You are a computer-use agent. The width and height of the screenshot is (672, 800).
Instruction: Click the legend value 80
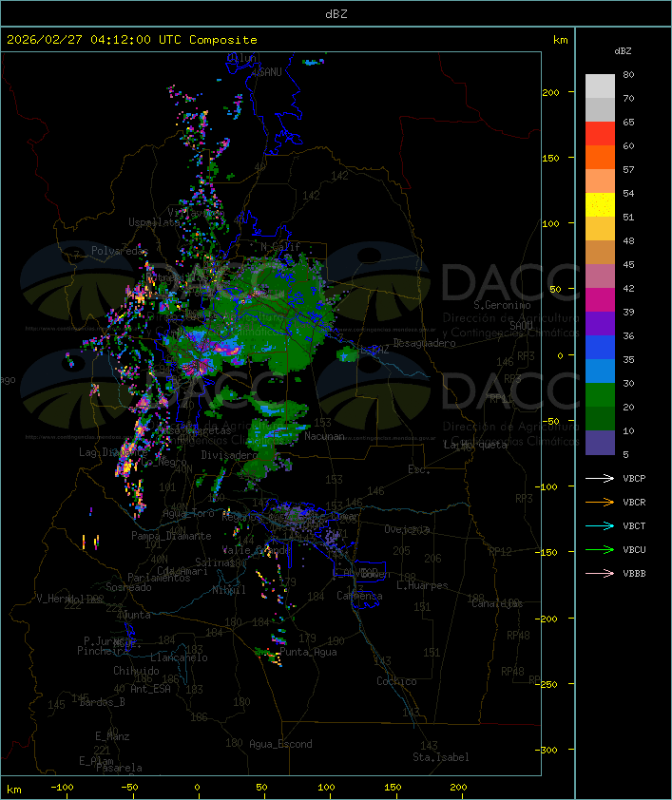point(628,74)
